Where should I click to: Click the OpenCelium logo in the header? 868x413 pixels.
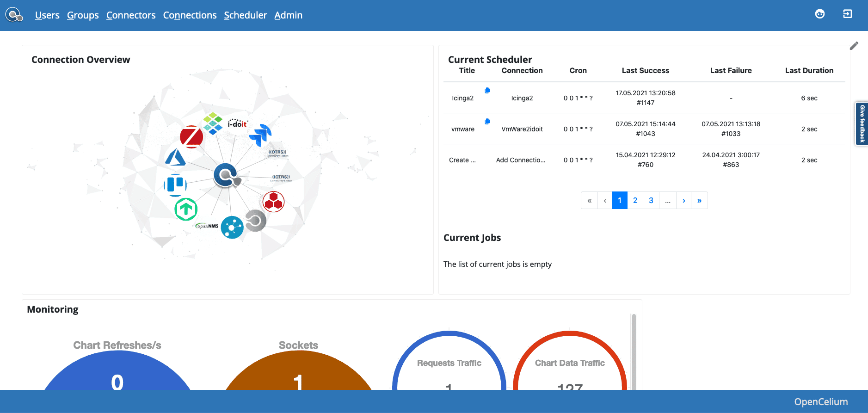(x=14, y=15)
